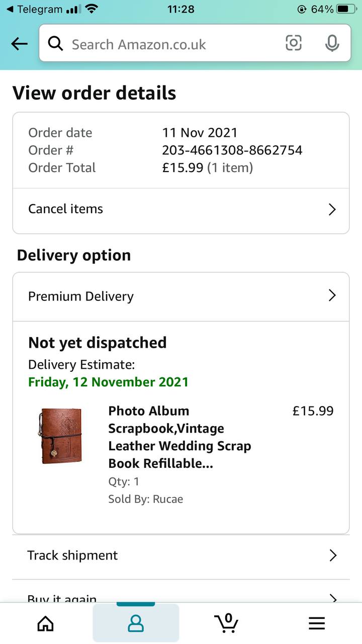
Task: Tap Buy it again row
Action: (62, 597)
